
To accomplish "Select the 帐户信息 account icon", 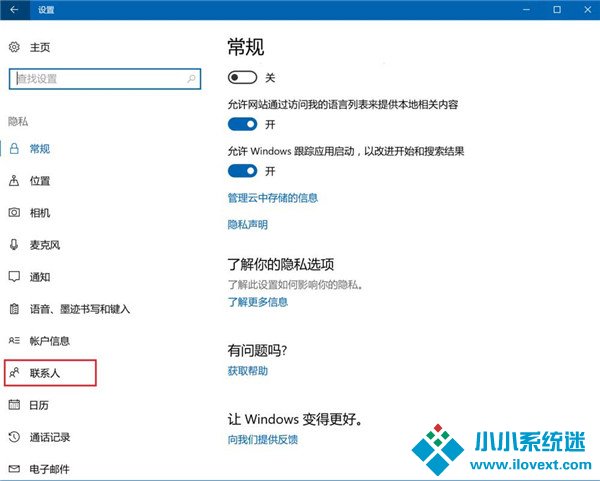I will point(14,340).
